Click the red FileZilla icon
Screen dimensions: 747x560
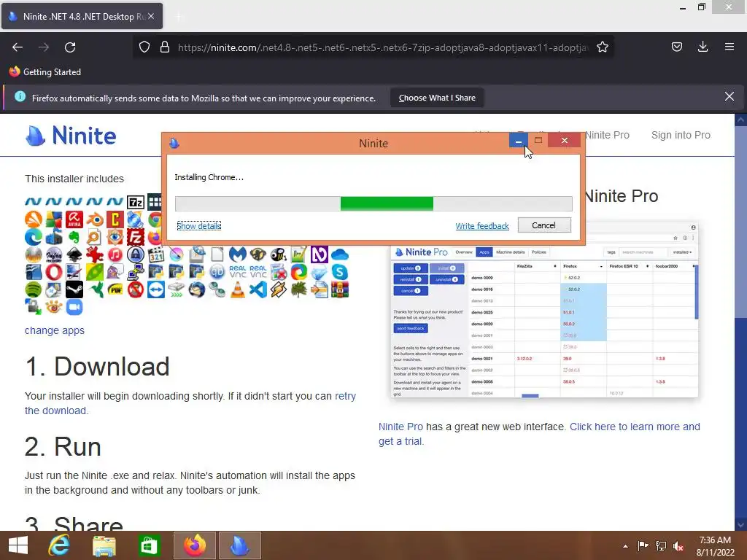coord(135,237)
